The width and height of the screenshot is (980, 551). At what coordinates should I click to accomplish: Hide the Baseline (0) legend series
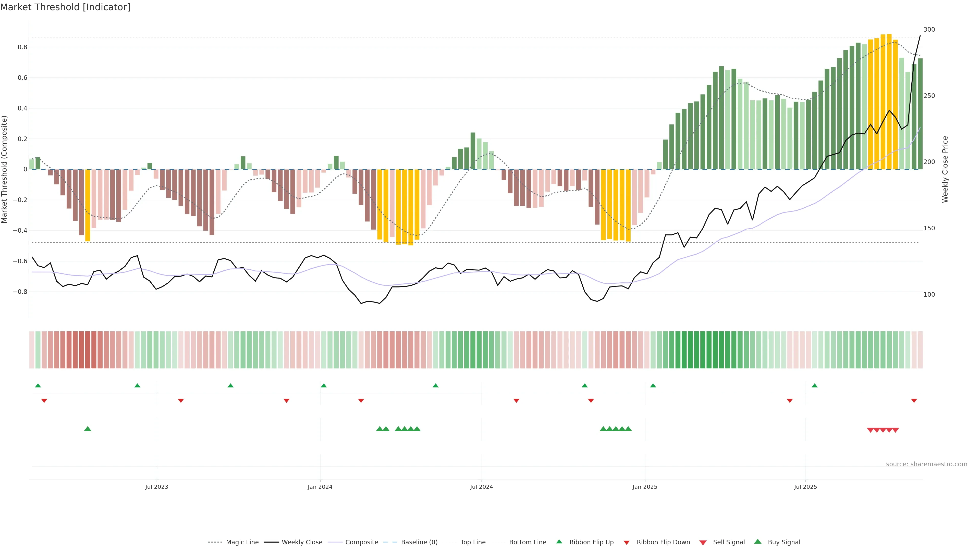click(x=419, y=542)
